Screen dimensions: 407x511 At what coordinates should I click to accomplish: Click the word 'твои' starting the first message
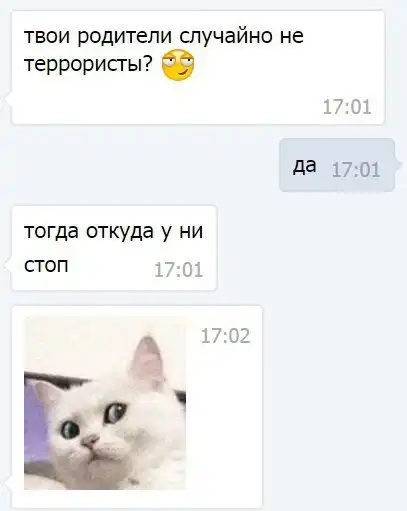tap(47, 36)
